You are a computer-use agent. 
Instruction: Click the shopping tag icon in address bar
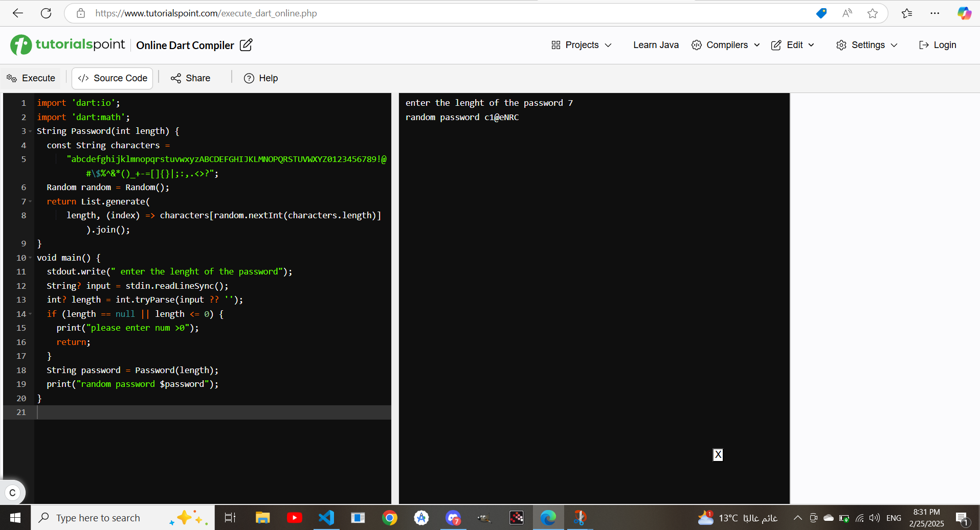coord(821,13)
